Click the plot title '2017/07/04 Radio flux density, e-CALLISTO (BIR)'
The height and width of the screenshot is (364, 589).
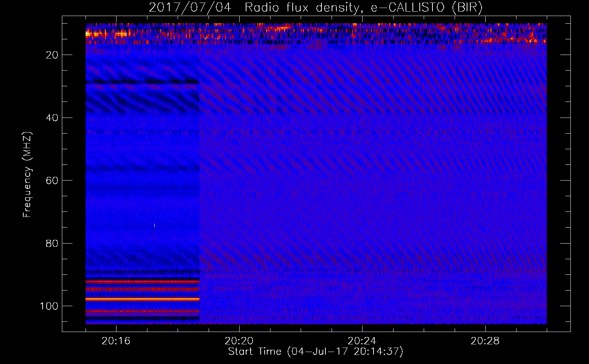coord(316,7)
